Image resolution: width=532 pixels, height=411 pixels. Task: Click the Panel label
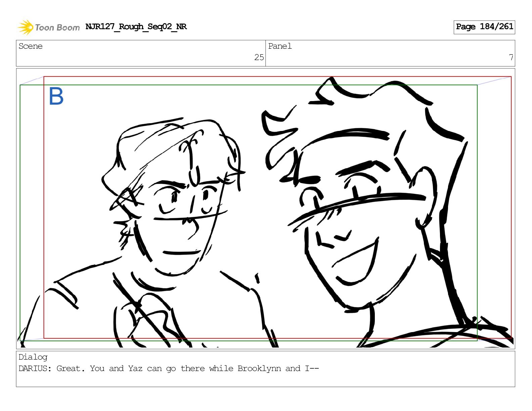[x=280, y=46]
